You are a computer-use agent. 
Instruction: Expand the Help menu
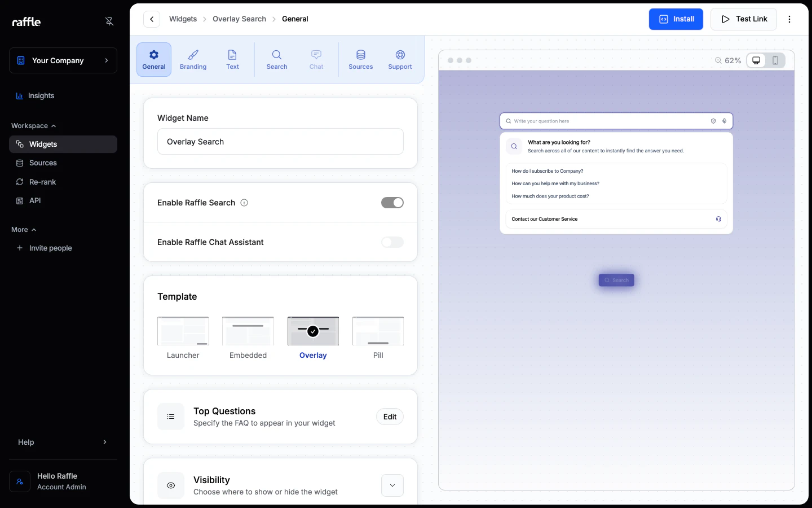coord(63,442)
